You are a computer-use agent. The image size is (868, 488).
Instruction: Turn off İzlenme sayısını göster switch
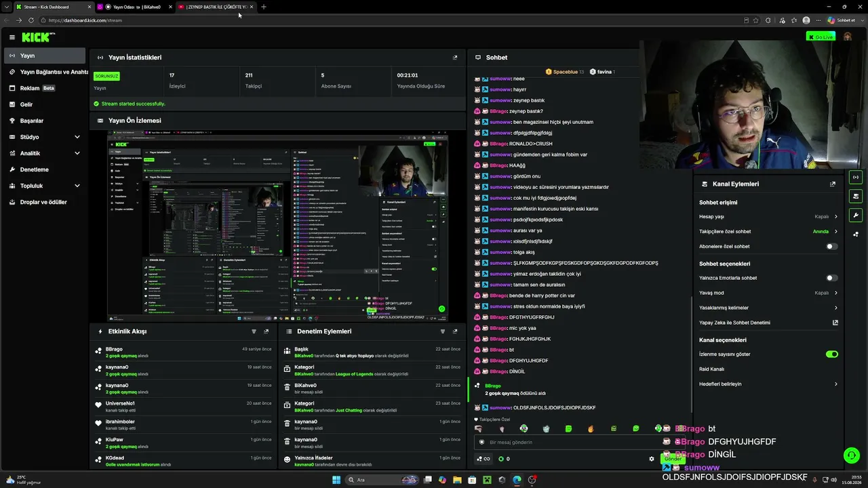point(831,354)
